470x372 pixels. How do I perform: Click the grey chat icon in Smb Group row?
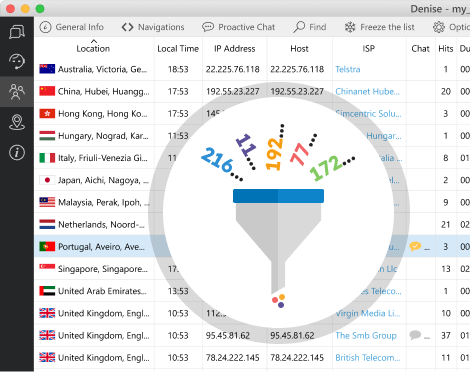(415, 335)
